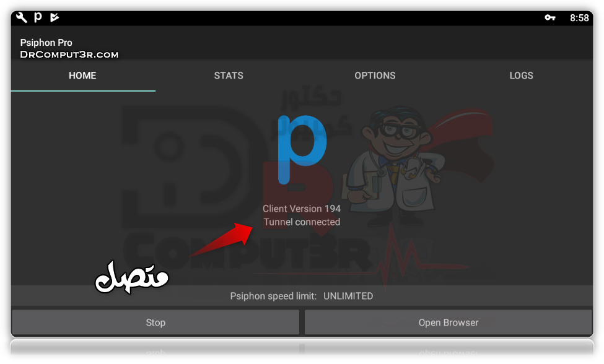Click the UNLIMITED speed value
This screenshot has height=364, width=604.
348,296
